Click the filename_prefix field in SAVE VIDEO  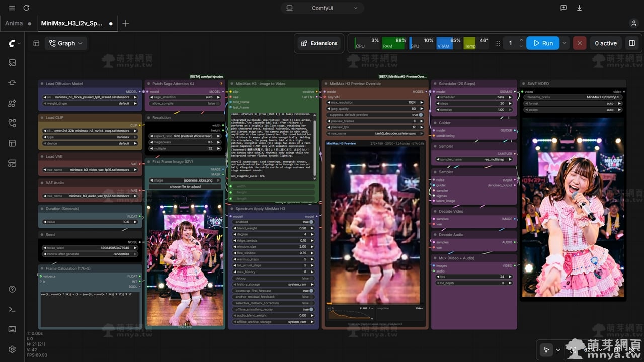(x=573, y=97)
